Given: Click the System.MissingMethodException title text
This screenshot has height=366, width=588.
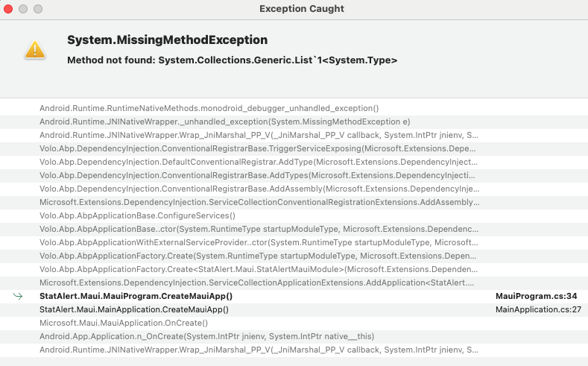Looking at the screenshot, I should 167,40.
